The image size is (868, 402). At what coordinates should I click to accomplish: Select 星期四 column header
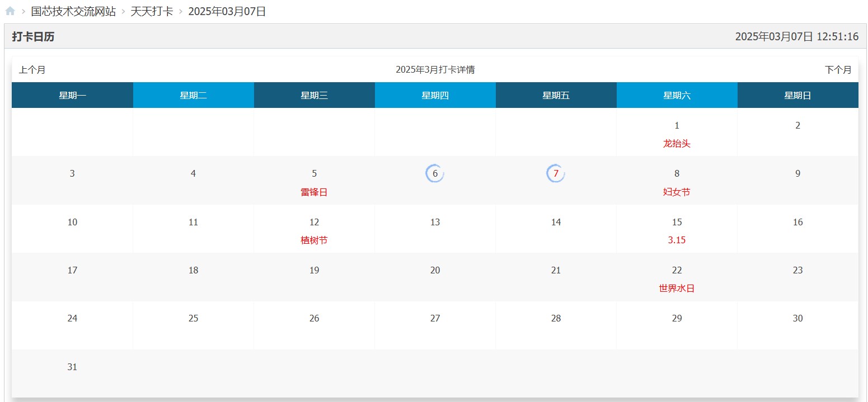pyautogui.click(x=435, y=95)
